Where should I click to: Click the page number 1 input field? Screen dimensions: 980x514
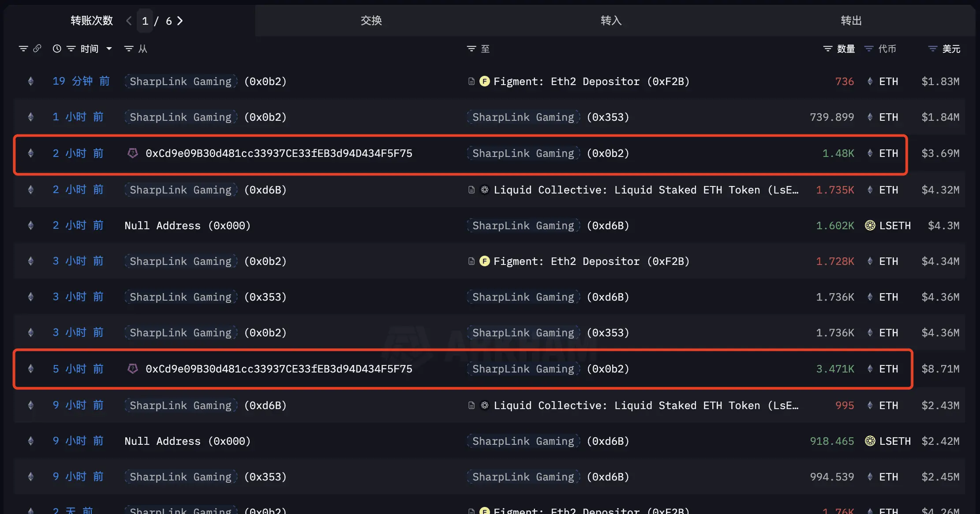tap(145, 21)
